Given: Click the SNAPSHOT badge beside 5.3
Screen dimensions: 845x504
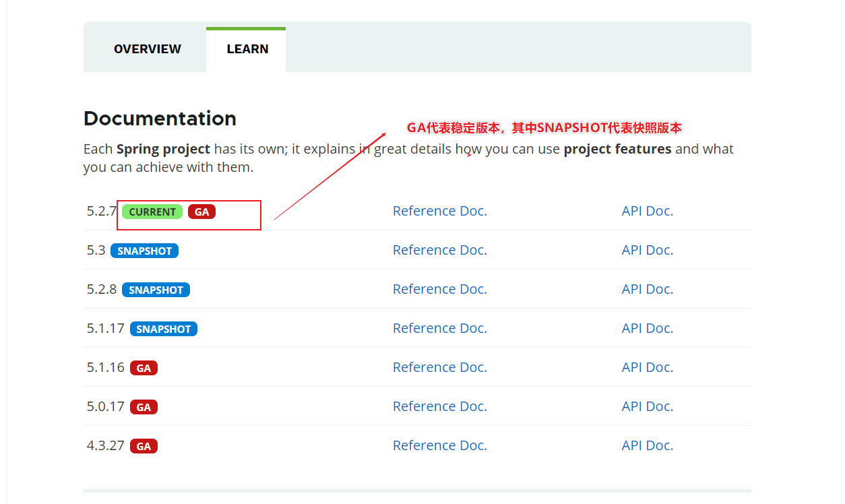Looking at the screenshot, I should (144, 251).
